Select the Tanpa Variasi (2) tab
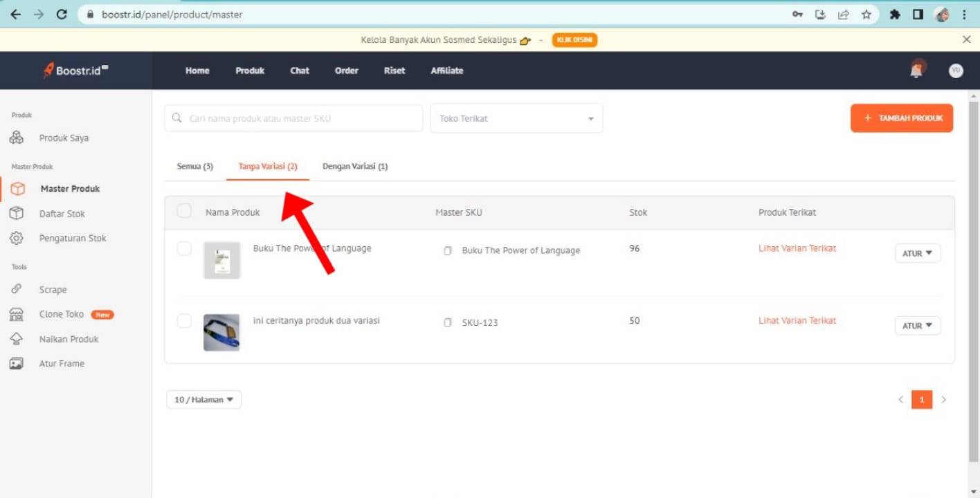The image size is (980, 498). pos(268,167)
